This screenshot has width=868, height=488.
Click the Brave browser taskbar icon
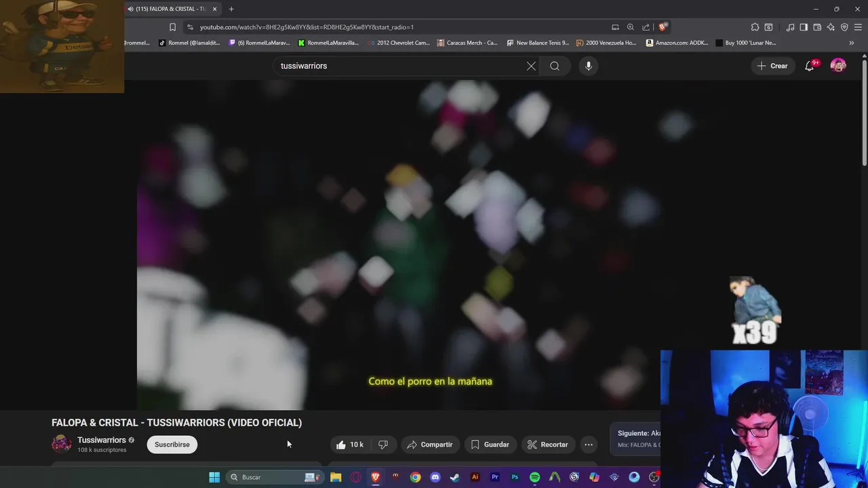376,477
